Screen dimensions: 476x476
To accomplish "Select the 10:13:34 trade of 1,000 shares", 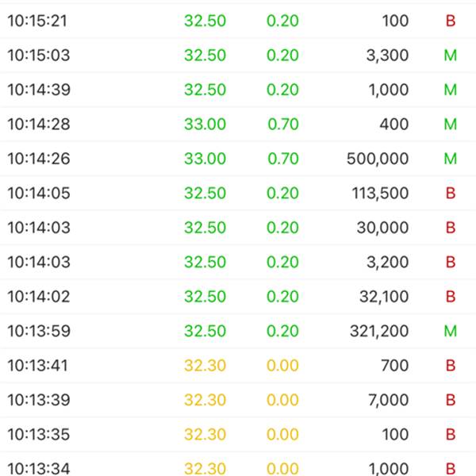I will [x=238, y=464].
